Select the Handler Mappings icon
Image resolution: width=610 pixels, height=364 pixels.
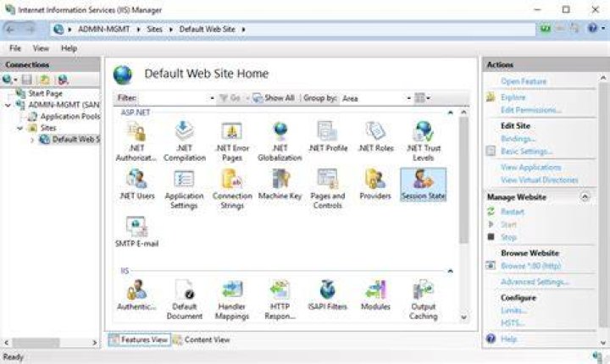coord(232,300)
